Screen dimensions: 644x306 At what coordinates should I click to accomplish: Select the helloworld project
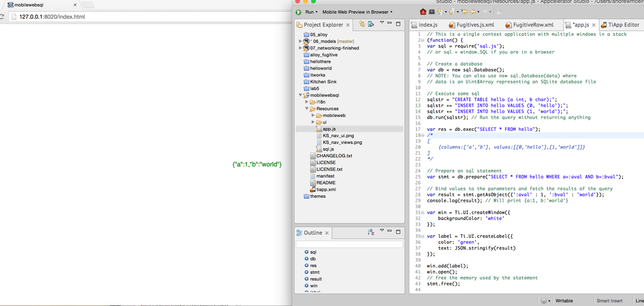click(318, 68)
